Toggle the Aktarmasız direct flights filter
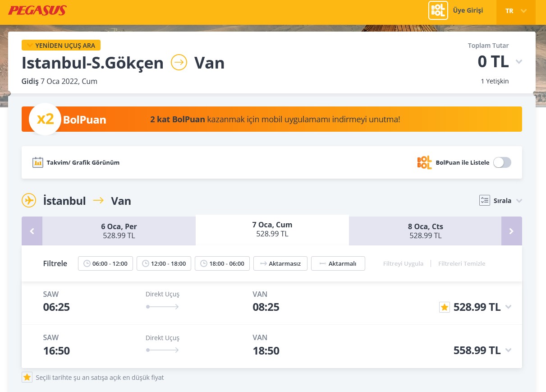The height and width of the screenshot is (392, 546). (x=280, y=263)
